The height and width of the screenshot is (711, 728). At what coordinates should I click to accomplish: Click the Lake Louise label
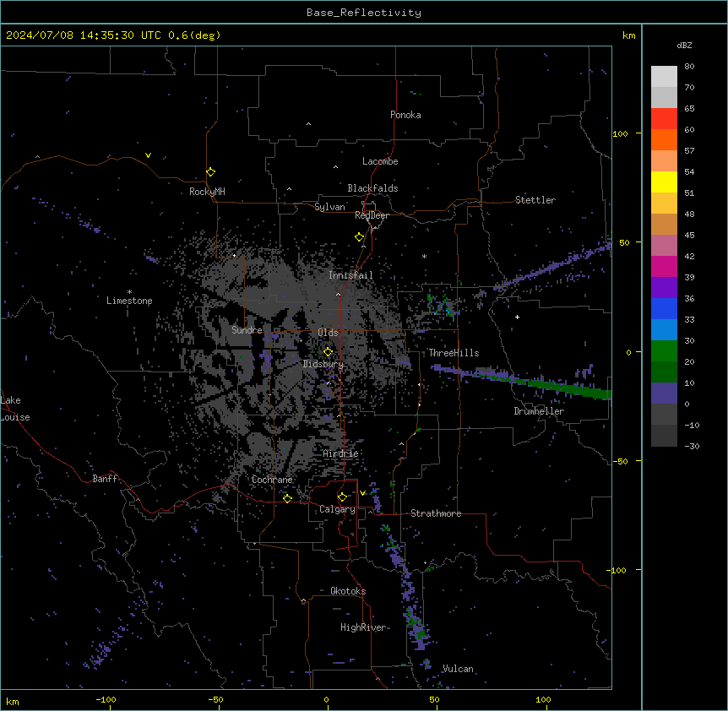pos(15,409)
